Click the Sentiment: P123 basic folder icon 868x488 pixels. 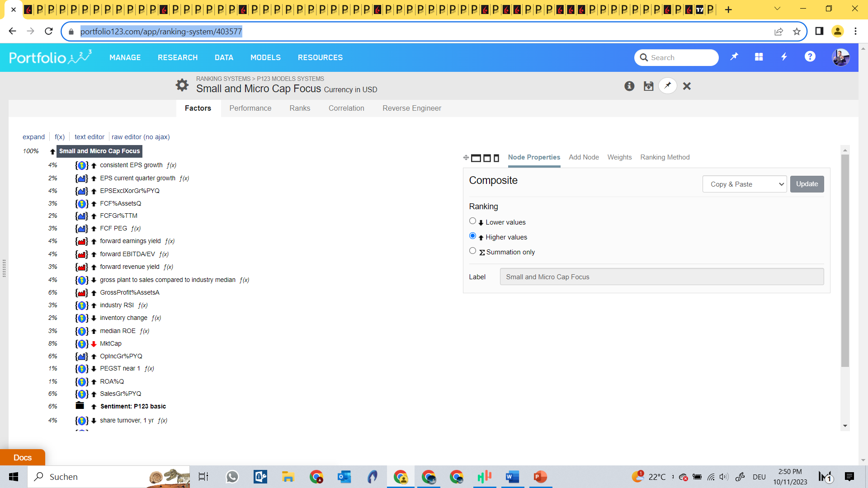[x=80, y=406]
